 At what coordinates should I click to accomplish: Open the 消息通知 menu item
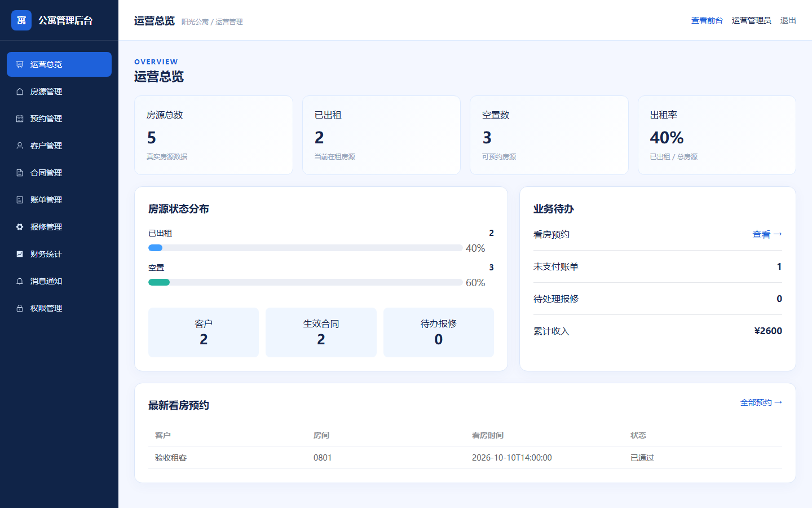(x=59, y=281)
